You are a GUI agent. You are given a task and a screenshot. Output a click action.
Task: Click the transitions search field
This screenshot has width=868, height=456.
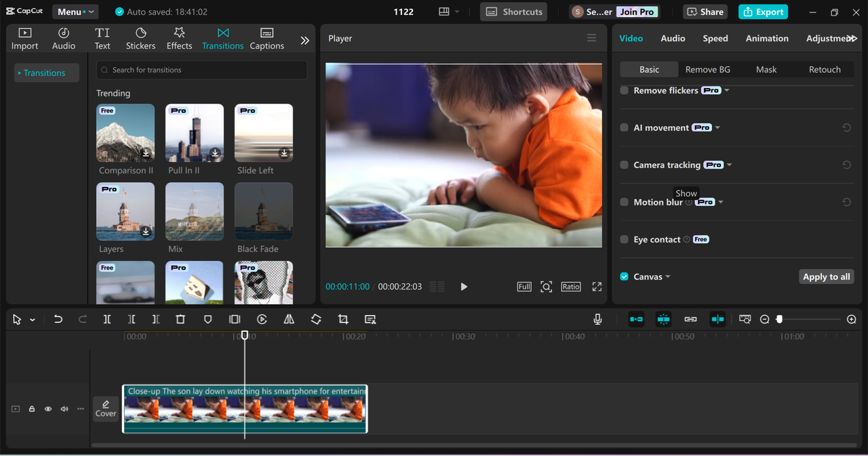click(201, 70)
